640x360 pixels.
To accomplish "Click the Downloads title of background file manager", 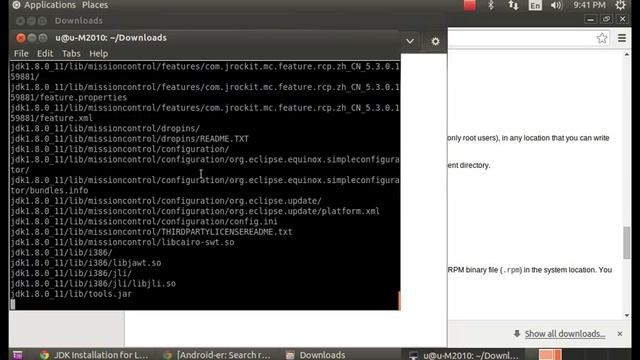I will [79, 20].
